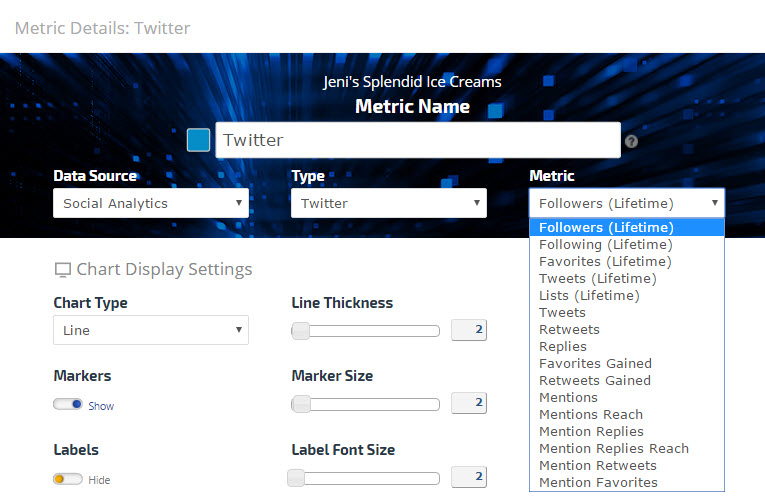Choose the Replies metric option
This screenshot has height=500, width=765.
[563, 346]
